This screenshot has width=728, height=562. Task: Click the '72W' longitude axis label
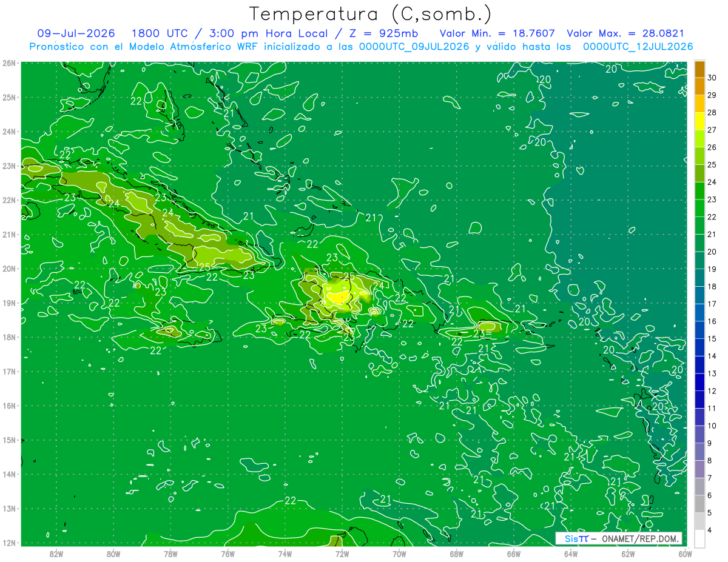point(342,554)
